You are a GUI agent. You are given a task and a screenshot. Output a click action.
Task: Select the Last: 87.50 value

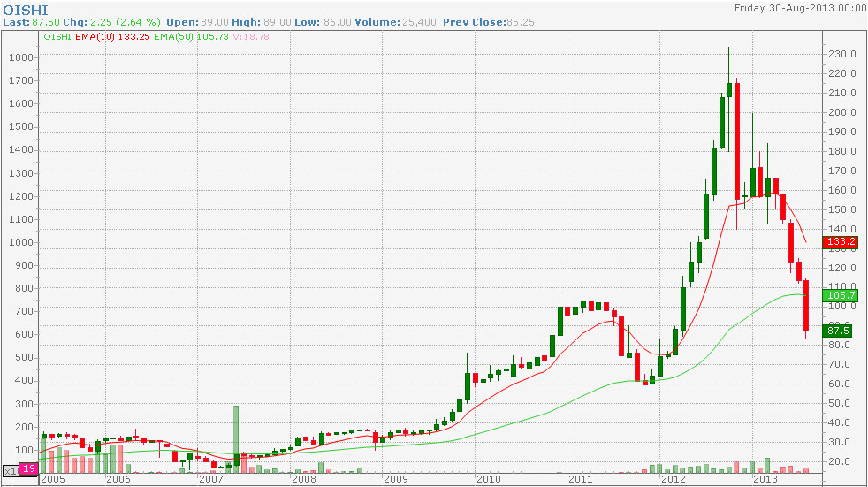[x=30, y=22]
